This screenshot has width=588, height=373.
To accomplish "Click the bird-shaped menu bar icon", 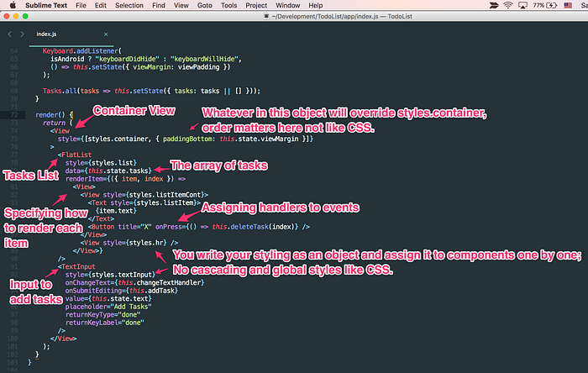I will pos(494,5).
